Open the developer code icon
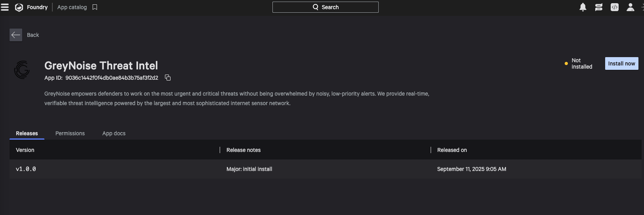This screenshot has width=644, height=215. tap(615, 7)
